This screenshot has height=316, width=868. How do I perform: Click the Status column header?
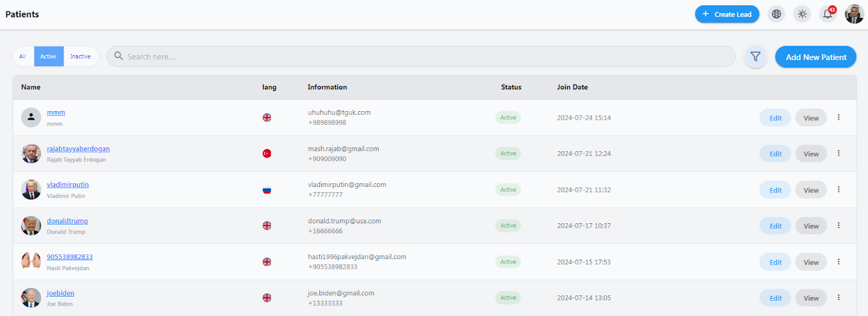(511, 87)
